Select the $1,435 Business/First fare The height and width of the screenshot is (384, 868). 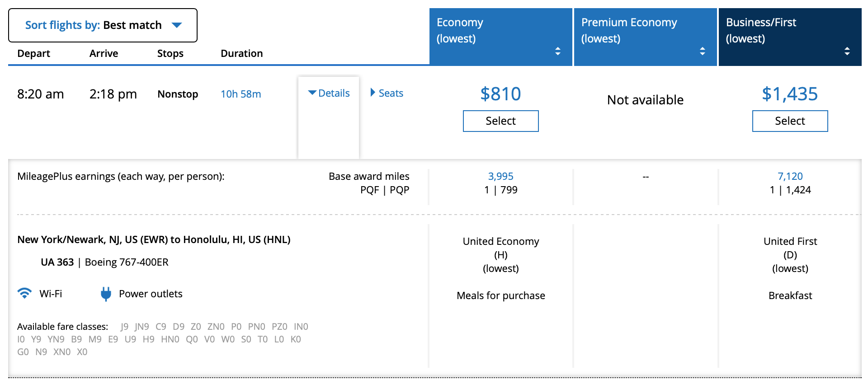[790, 121]
